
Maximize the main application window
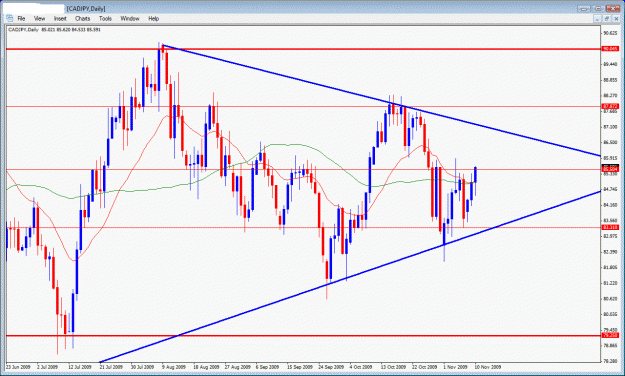tap(598, 8)
